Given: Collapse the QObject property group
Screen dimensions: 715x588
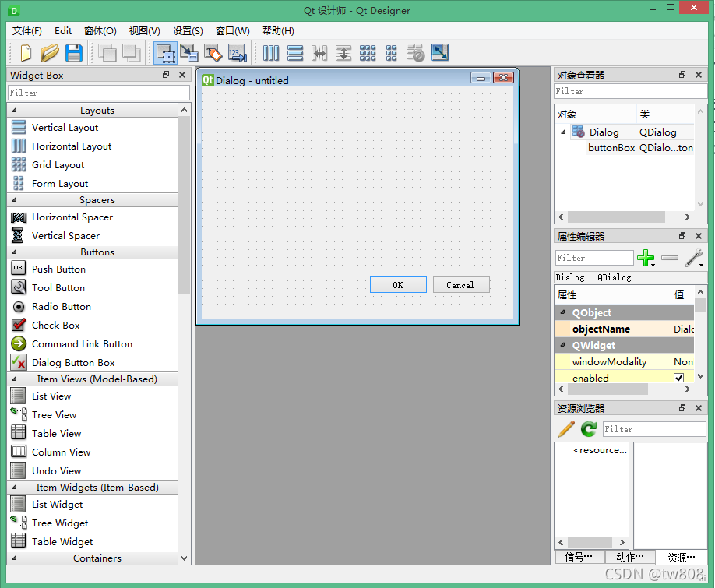Looking at the screenshot, I should pos(562,312).
